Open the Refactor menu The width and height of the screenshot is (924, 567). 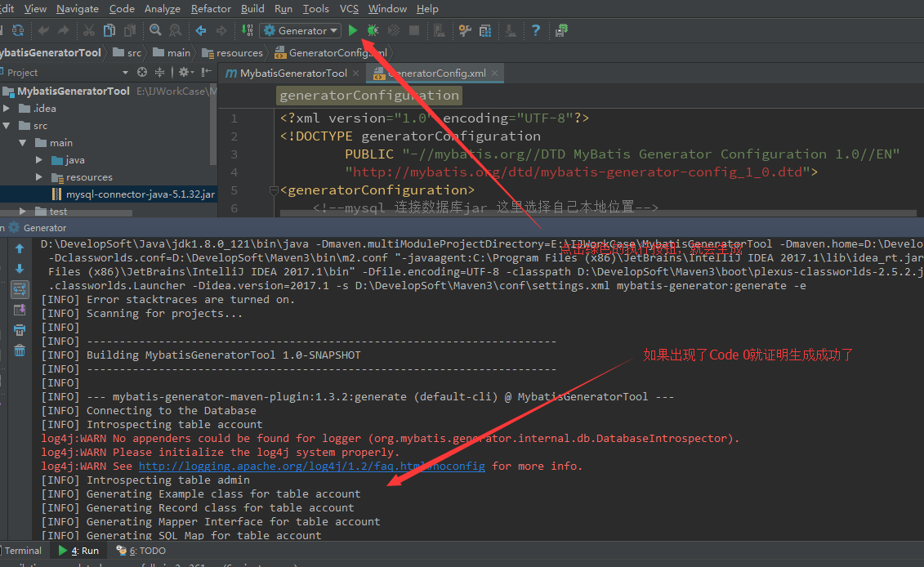click(211, 9)
